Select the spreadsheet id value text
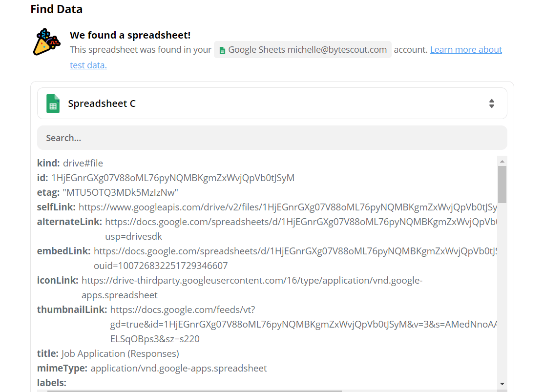 [173, 177]
